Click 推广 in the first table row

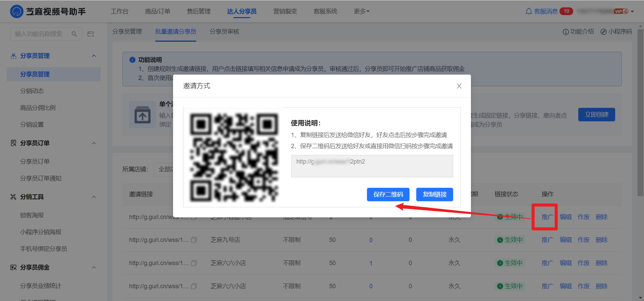click(547, 217)
